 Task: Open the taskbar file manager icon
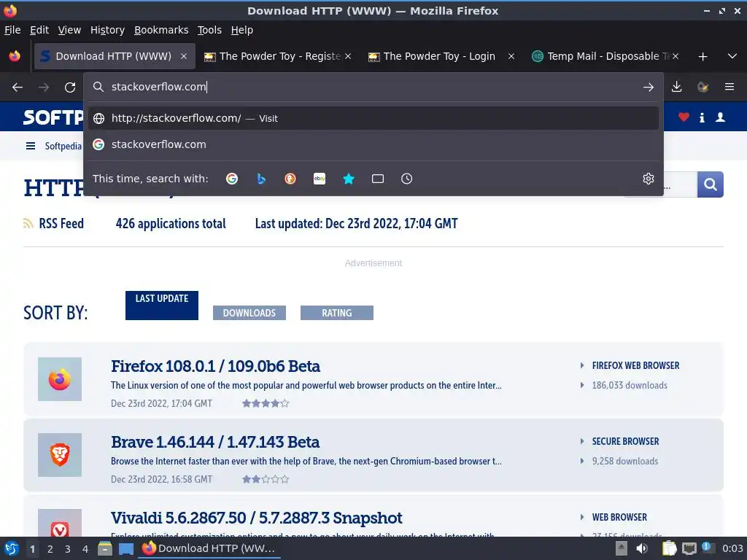point(105,548)
